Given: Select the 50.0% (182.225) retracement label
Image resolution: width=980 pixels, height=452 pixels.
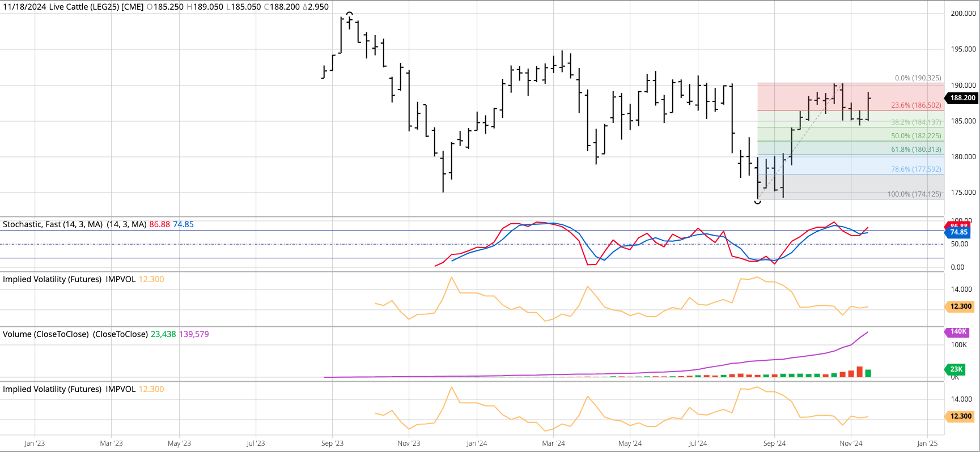Looking at the screenshot, I should click(915, 136).
